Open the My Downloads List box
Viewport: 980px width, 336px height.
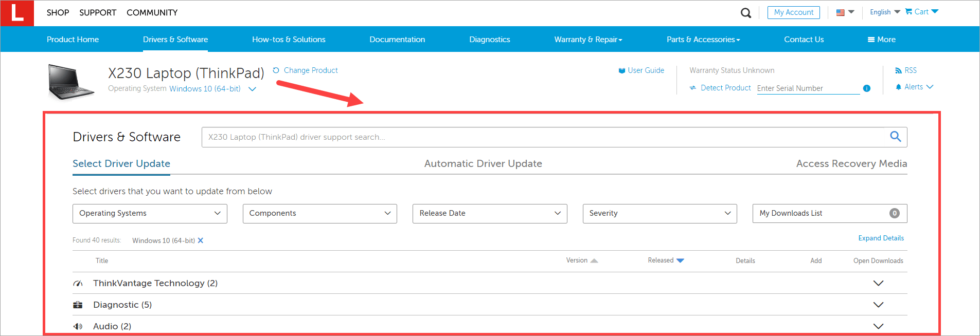pyautogui.click(x=829, y=213)
